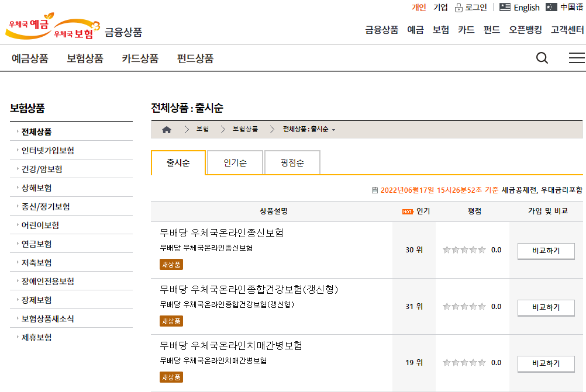
Task: Click the home icon in breadcrumb
Action: (x=167, y=130)
